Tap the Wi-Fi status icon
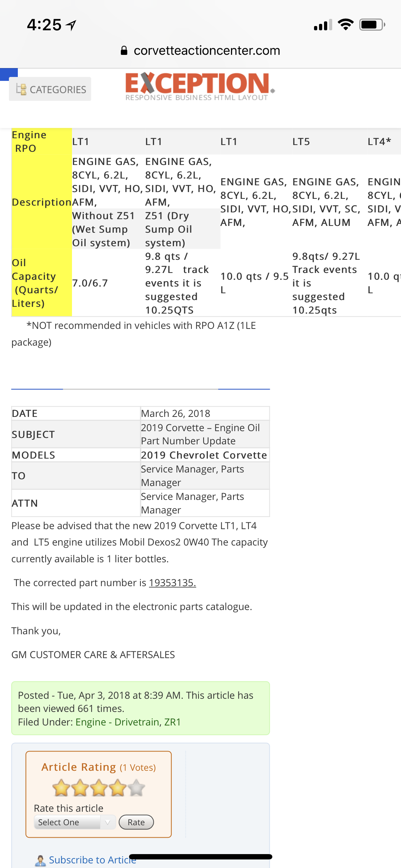The width and height of the screenshot is (401, 868). point(346,25)
